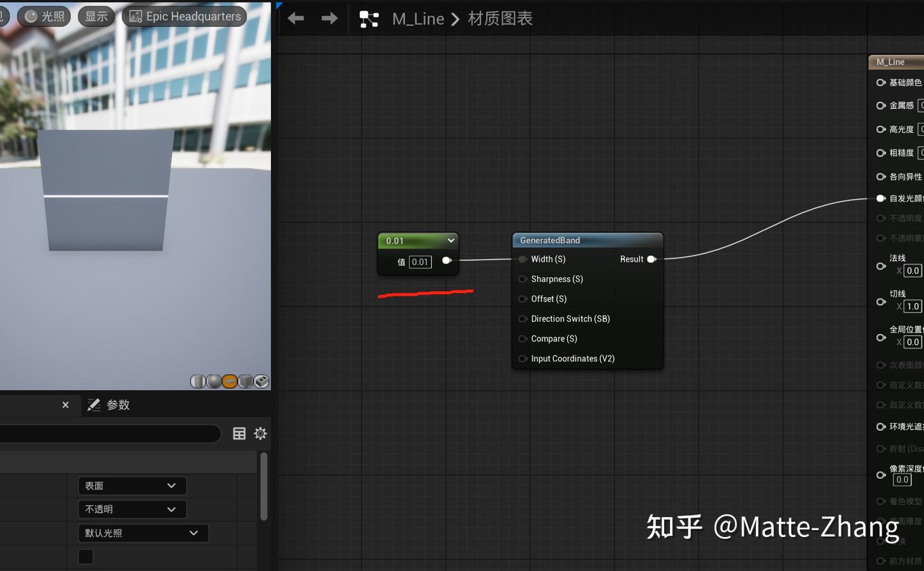Viewport: 924px width, 571px height.
Task: Open the 默认光照 shading model dropdown
Action: pyautogui.click(x=142, y=533)
